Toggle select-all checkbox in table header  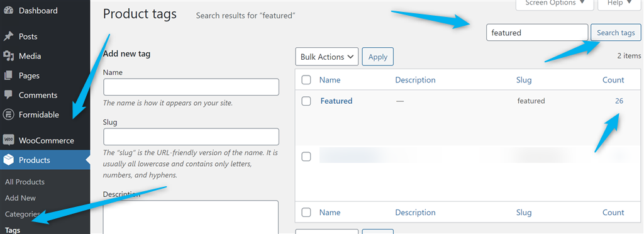point(306,80)
